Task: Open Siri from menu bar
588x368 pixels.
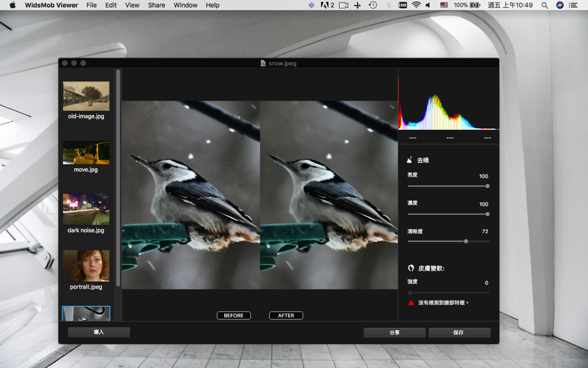Action: [559, 5]
